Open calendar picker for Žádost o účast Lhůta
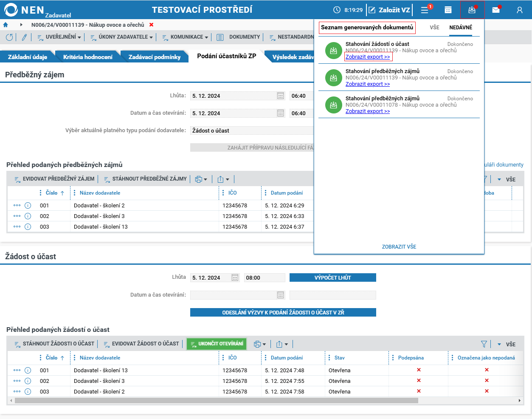This screenshot has height=419, width=532. (x=235, y=277)
